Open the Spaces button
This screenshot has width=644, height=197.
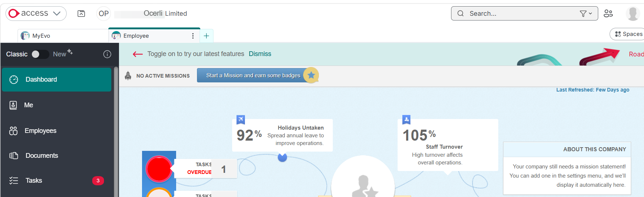tap(628, 34)
